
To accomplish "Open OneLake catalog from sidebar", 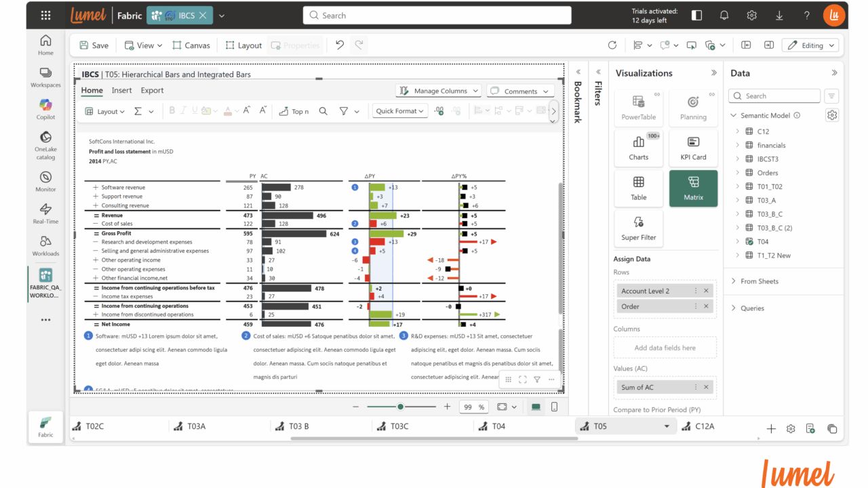I will click(45, 144).
